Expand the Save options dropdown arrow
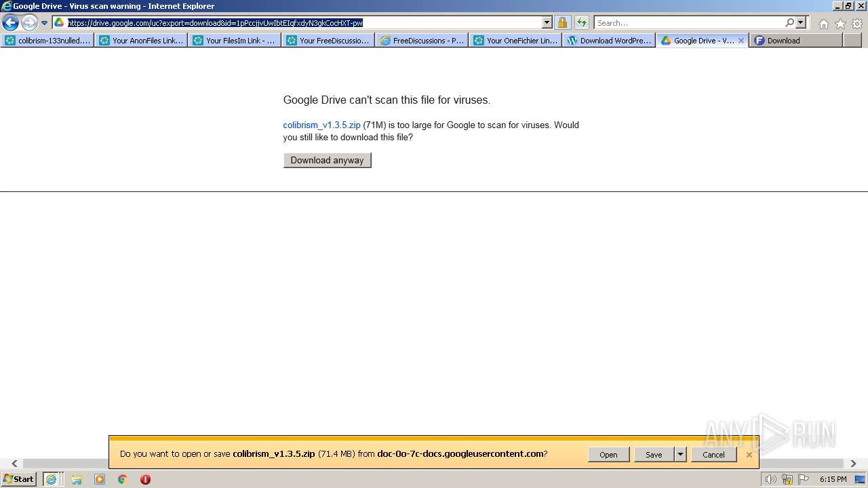This screenshot has width=868, height=488. pyautogui.click(x=680, y=455)
